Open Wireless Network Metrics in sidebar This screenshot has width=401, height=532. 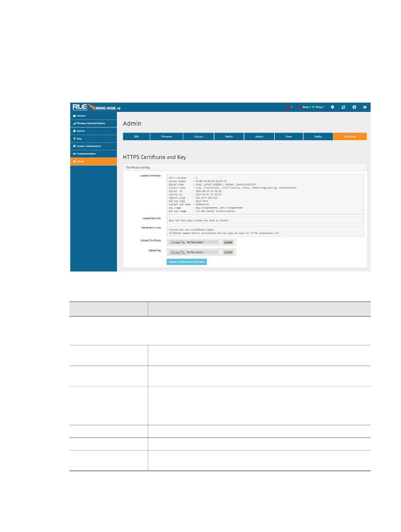93,123
